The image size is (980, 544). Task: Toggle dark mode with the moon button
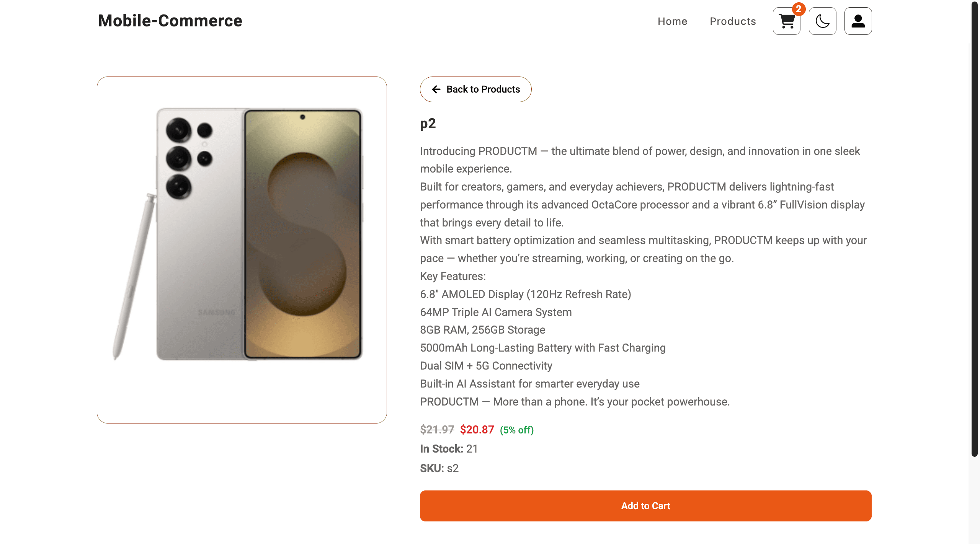tap(822, 21)
